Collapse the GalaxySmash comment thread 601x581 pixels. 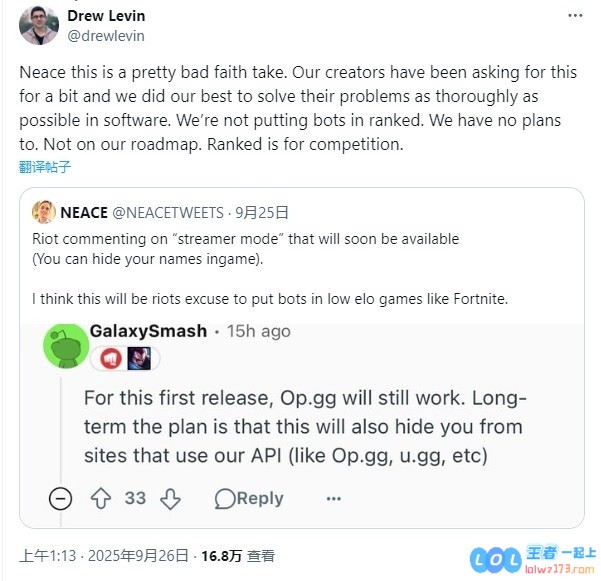tap(61, 498)
